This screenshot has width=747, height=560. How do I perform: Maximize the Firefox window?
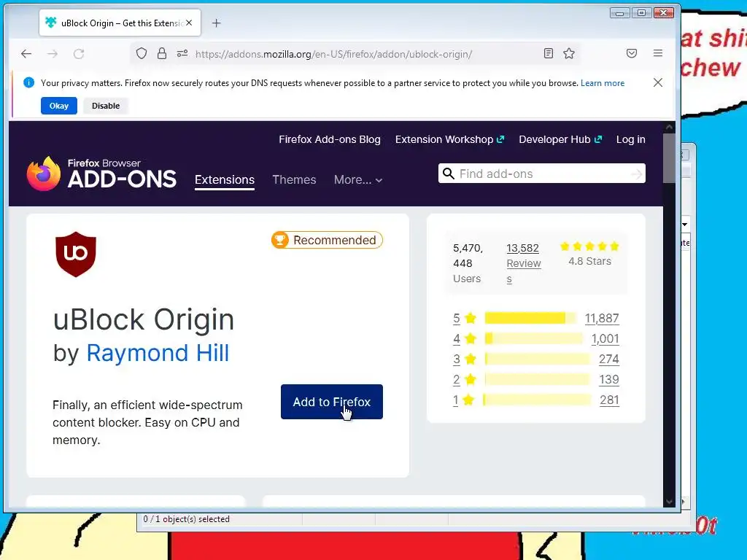click(x=641, y=13)
